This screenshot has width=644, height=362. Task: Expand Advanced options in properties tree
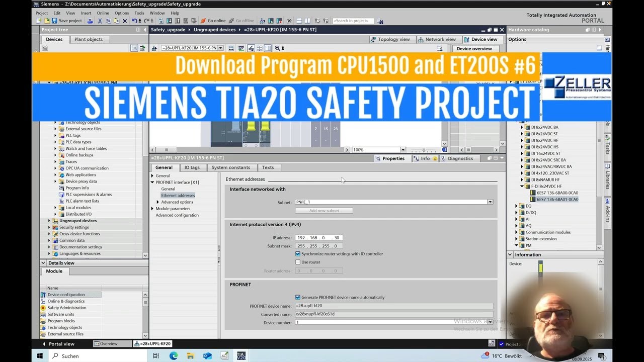tap(158, 202)
